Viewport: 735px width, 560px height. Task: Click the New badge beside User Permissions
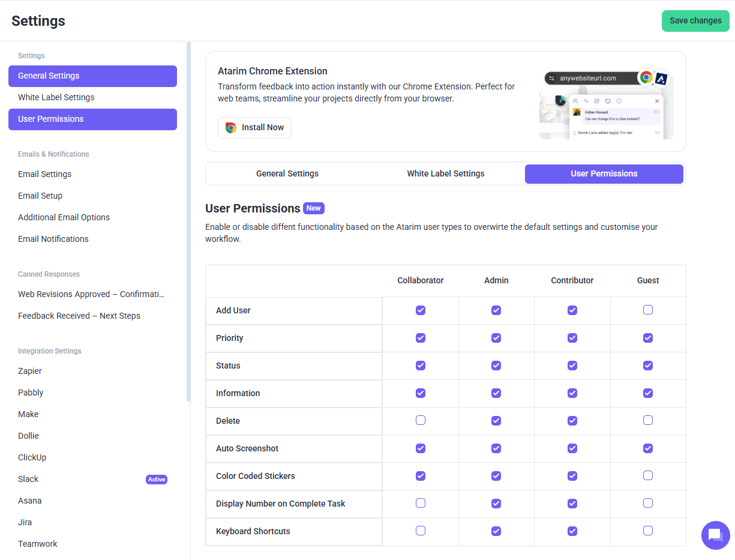(313, 208)
